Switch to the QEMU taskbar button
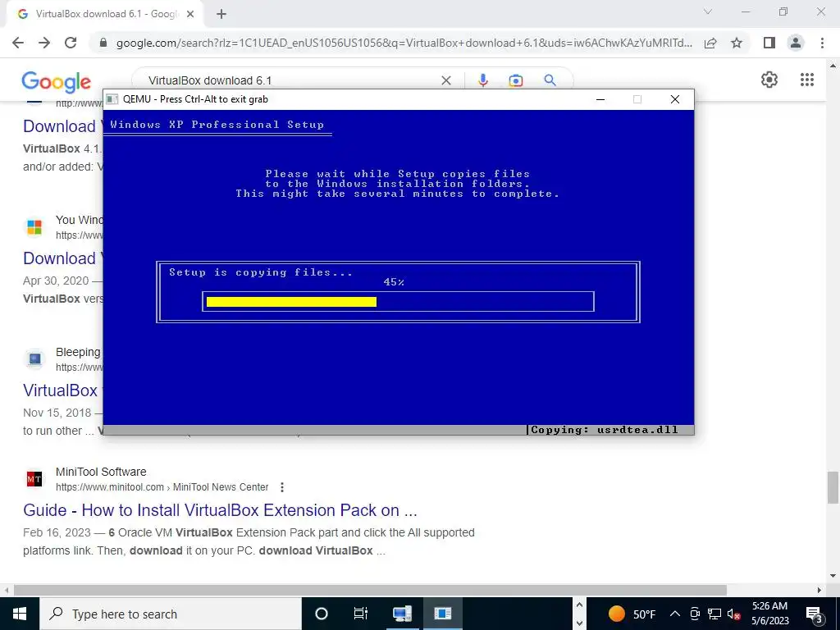Screen dimensions: 840x630 442,614
